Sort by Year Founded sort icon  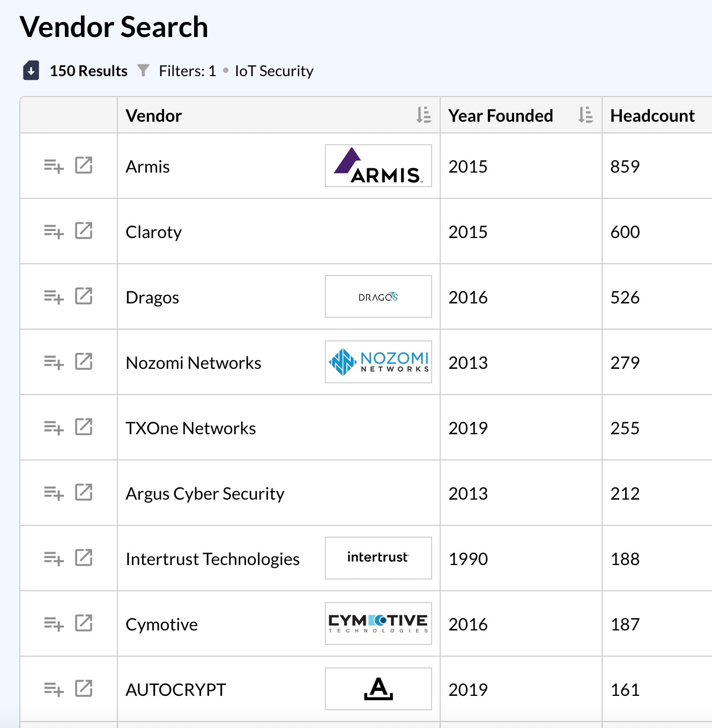[585, 115]
